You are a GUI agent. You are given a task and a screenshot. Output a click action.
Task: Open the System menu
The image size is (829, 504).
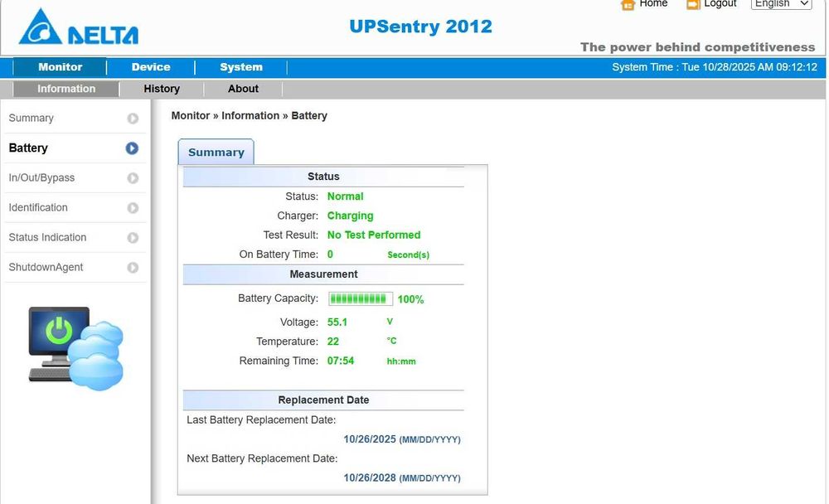(241, 67)
